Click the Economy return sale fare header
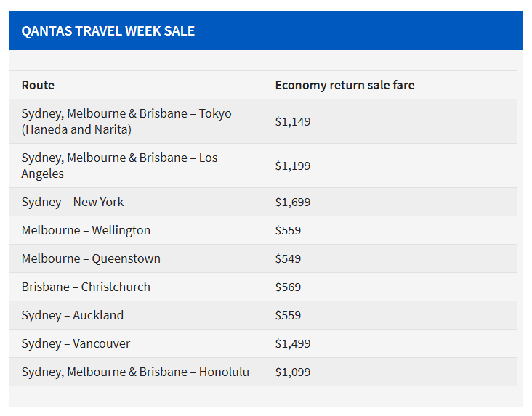Viewport: 532px width, 416px height. tap(344, 85)
